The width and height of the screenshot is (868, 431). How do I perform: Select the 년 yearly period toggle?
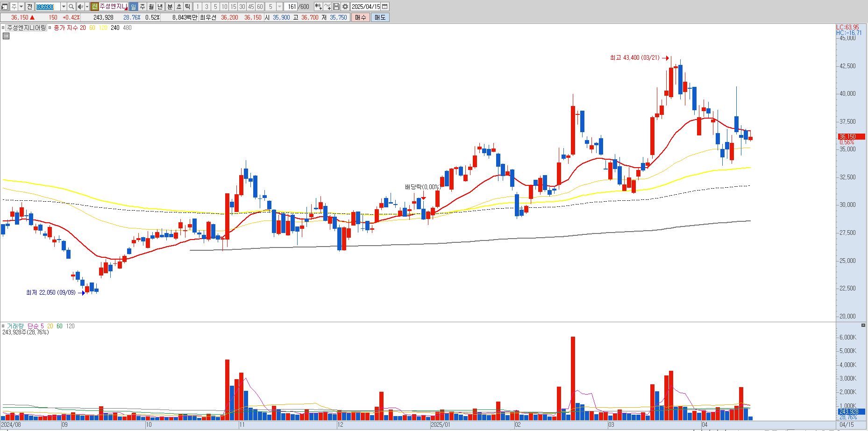click(x=160, y=7)
